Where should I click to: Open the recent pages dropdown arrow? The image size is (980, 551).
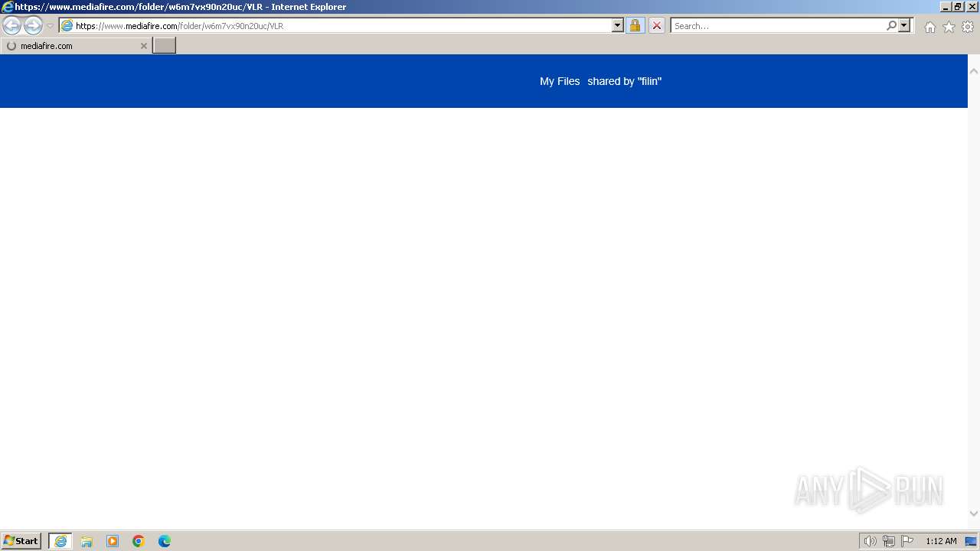(x=50, y=26)
